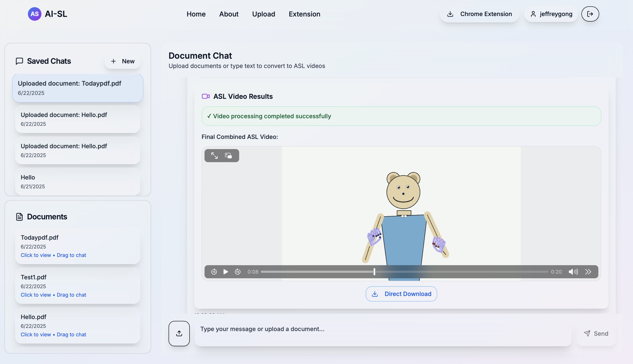Click the upload document icon button
Screen dimensions: 633x364
(179, 333)
